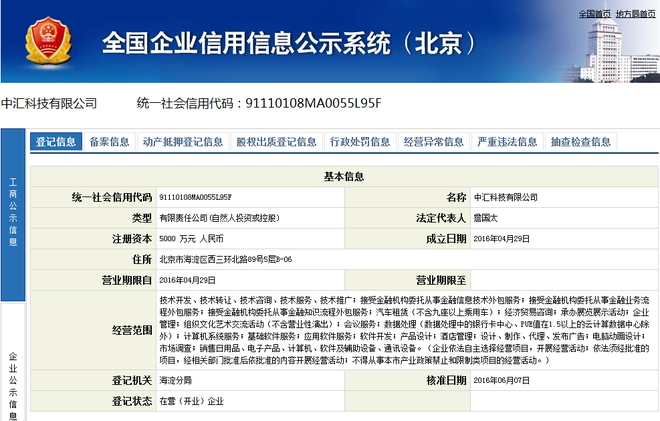Click the 登记状态 value 在营（开业）企业
The width and height of the screenshot is (660, 421).
[x=192, y=401]
